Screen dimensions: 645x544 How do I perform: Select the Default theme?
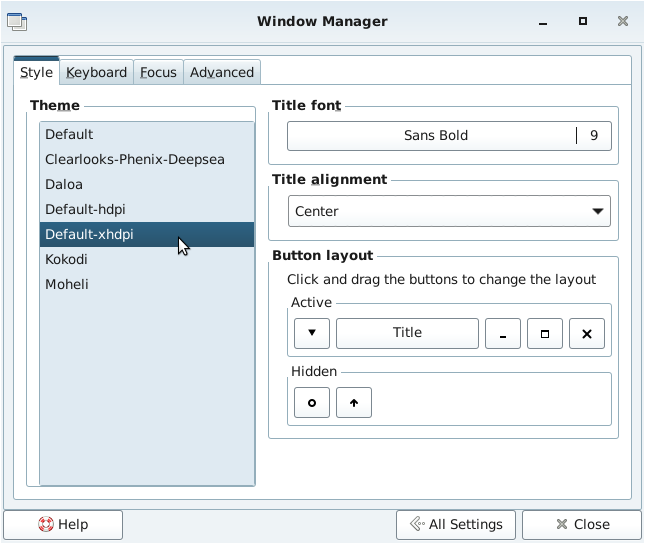pyautogui.click(x=69, y=134)
